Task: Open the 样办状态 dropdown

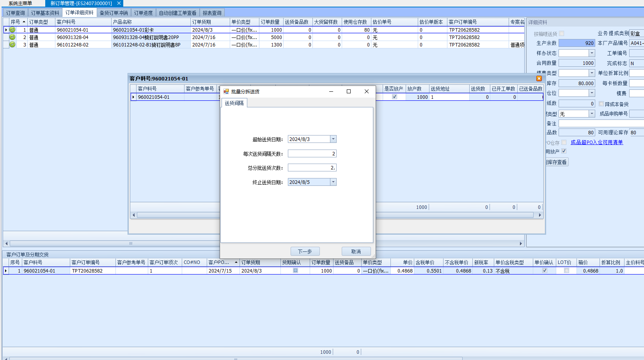Action: 592,53
